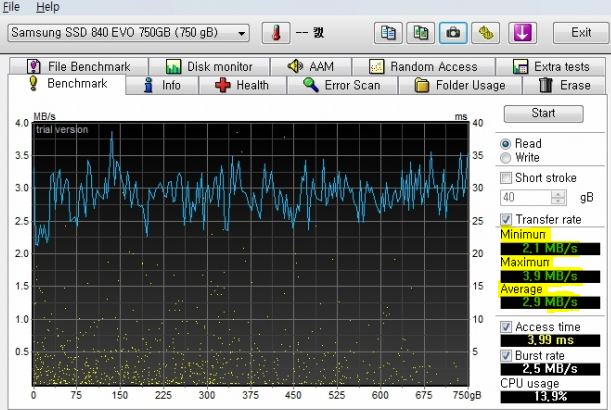Decrease the short stroke value with down arrow

(x=558, y=201)
